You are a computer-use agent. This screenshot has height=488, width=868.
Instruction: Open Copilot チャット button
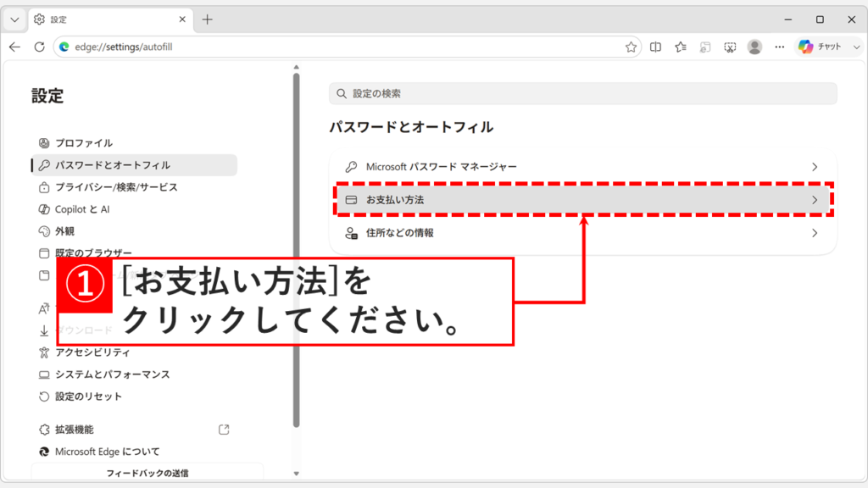820,47
